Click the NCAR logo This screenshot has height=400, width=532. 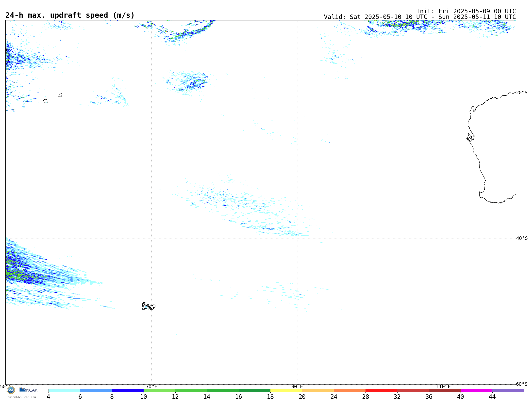click(28, 390)
